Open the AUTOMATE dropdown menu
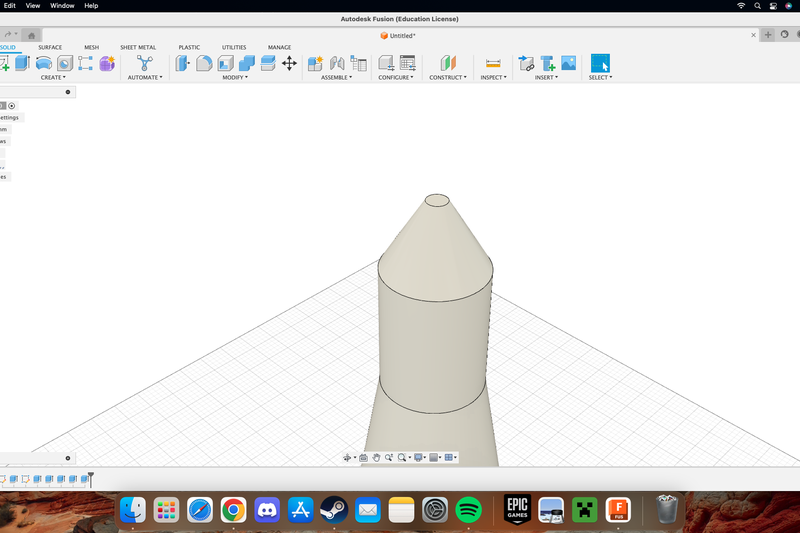The width and height of the screenshot is (800, 533). pos(145,78)
